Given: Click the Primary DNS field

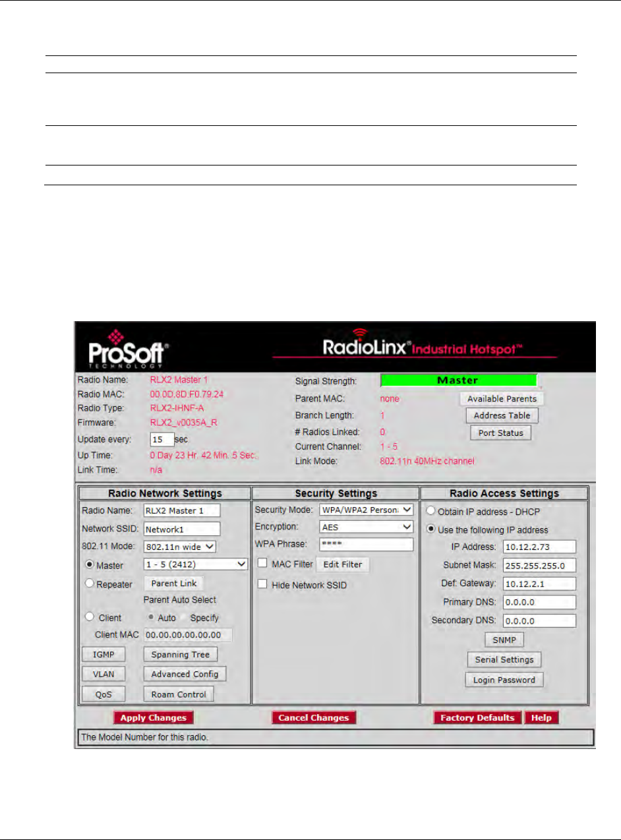Looking at the screenshot, I should point(539,603).
